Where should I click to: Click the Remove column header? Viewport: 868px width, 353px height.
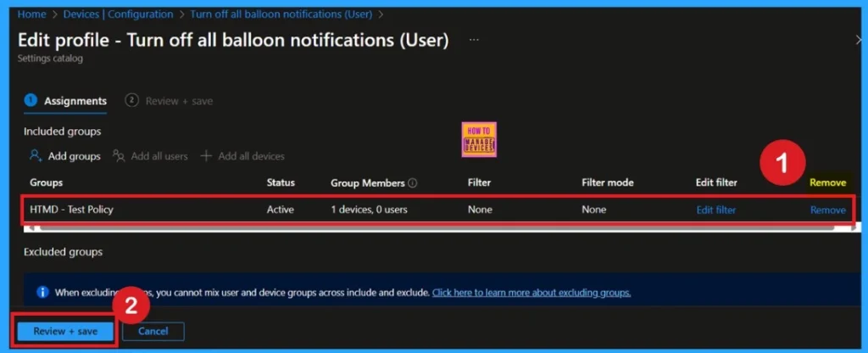click(x=827, y=182)
